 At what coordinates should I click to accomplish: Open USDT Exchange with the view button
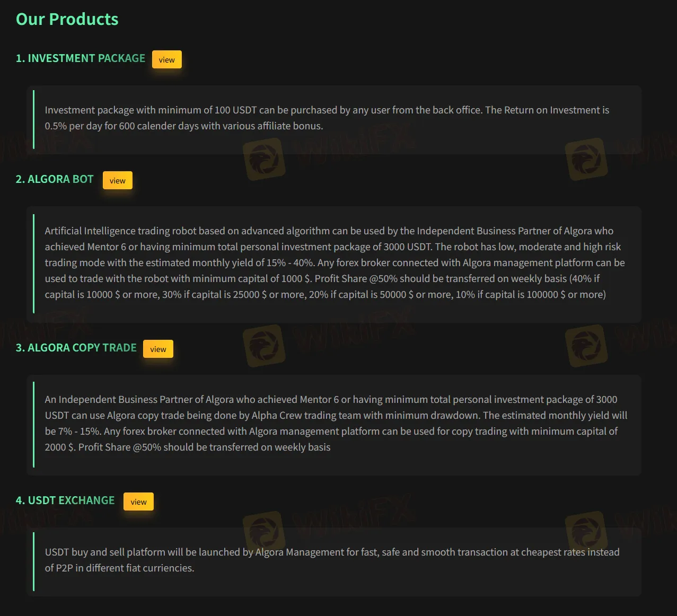coord(138,501)
